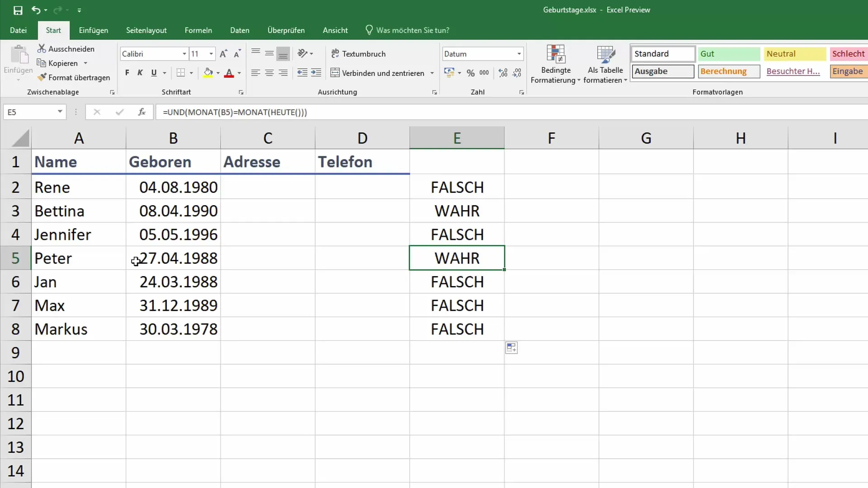The width and height of the screenshot is (868, 488).
Task: Toggle underline with the U button
Action: pos(154,73)
